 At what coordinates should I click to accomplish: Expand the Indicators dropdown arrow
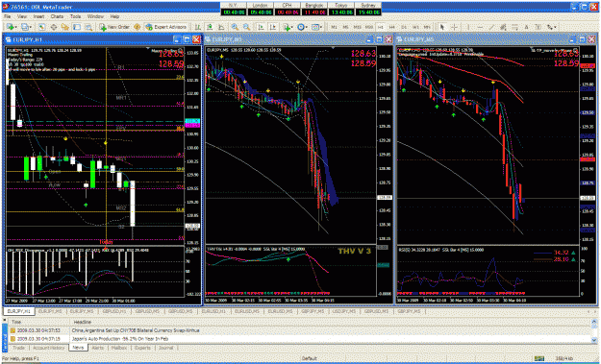coord(292,27)
